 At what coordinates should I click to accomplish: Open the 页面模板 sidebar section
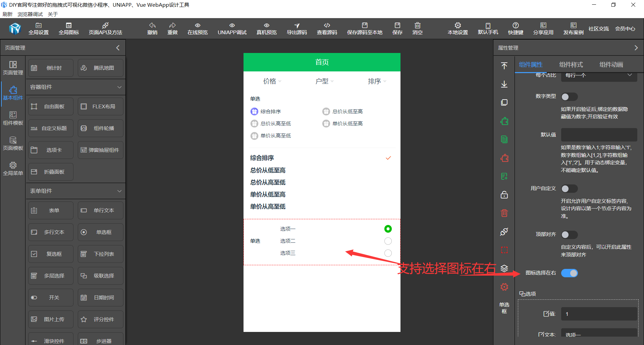tap(13, 143)
